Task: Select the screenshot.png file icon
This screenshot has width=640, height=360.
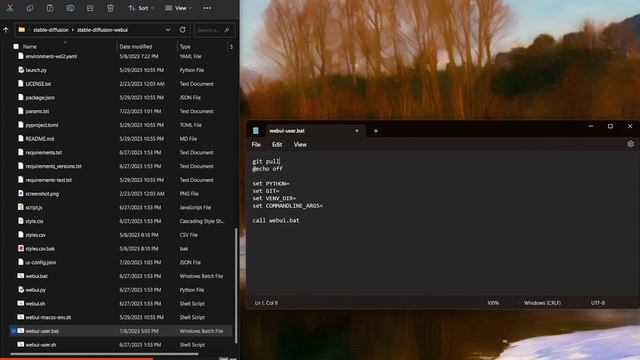Action: point(21,193)
